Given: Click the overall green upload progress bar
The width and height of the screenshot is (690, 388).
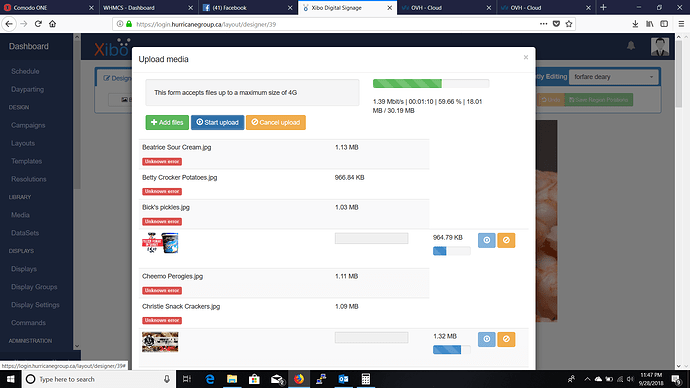Looking at the screenshot, I should tap(431, 84).
